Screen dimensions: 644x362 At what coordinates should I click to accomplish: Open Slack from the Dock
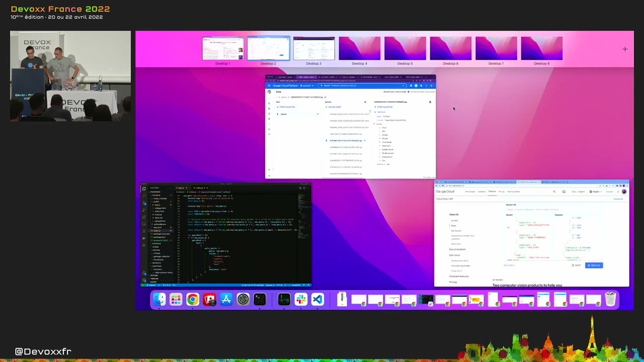coord(301,300)
